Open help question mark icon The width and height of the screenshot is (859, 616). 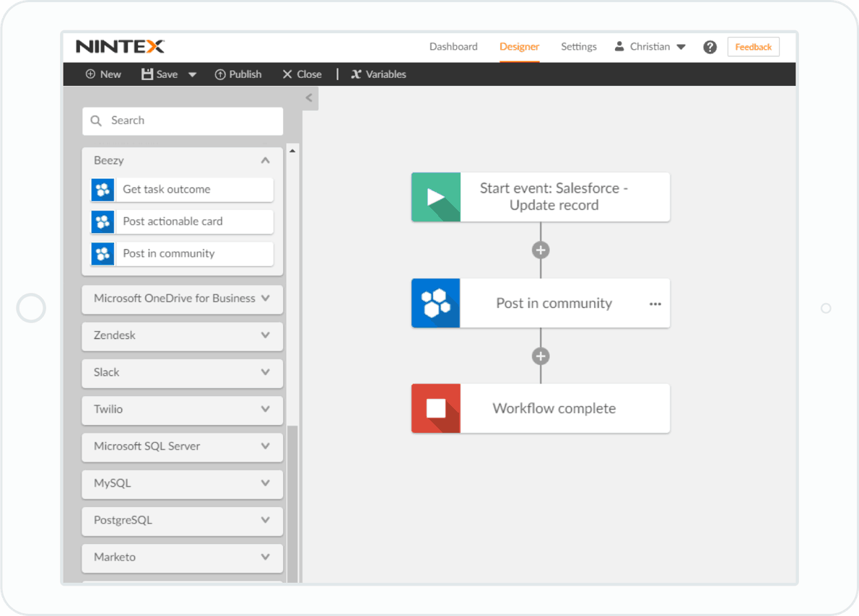click(710, 47)
